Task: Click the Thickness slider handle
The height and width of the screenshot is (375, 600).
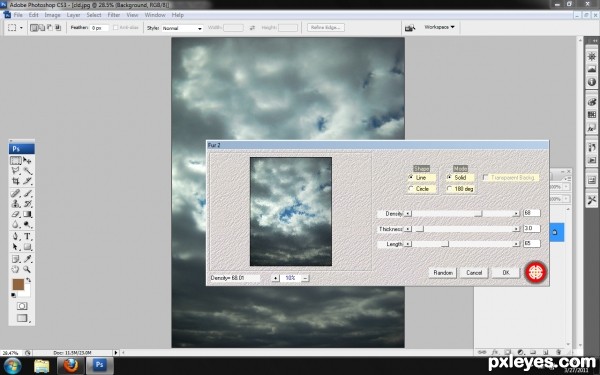Action: click(x=420, y=229)
